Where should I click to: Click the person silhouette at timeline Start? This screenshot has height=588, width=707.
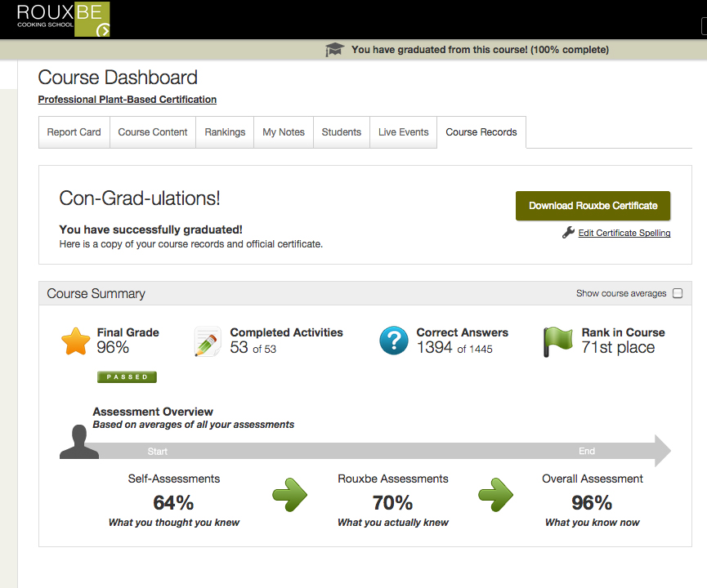pos(79,442)
